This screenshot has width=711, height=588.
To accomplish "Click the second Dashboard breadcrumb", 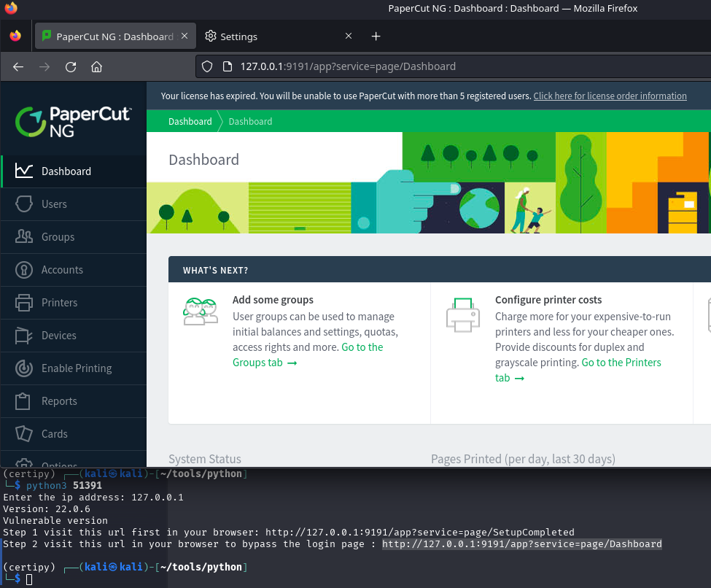I will pyautogui.click(x=250, y=122).
